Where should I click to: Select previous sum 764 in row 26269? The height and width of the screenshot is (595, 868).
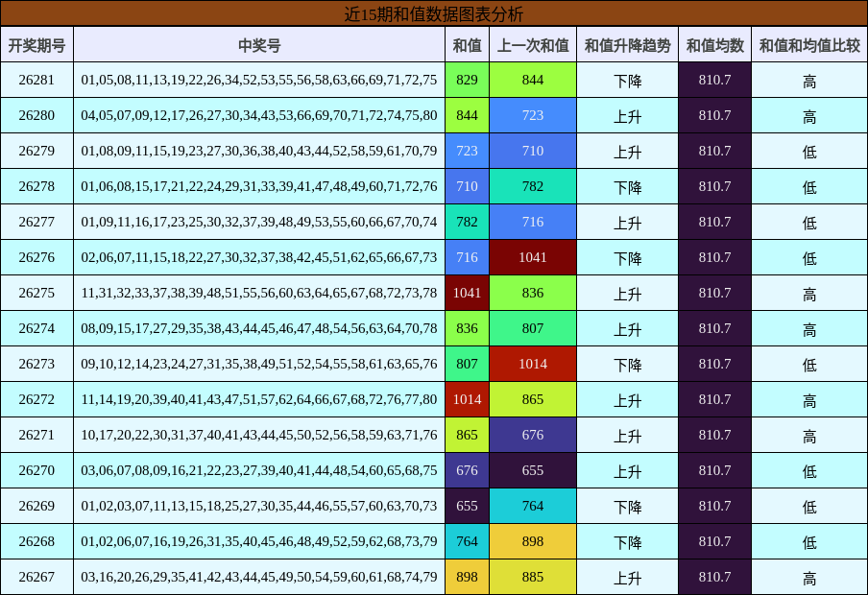click(x=533, y=506)
